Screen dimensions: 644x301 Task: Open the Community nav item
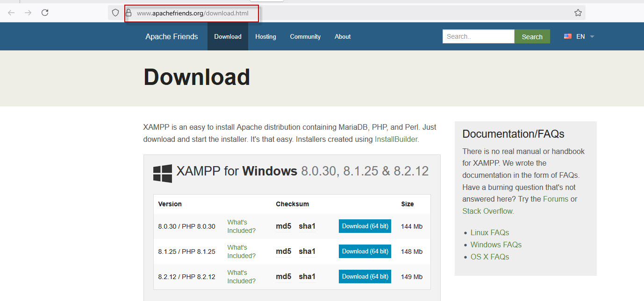[305, 36]
